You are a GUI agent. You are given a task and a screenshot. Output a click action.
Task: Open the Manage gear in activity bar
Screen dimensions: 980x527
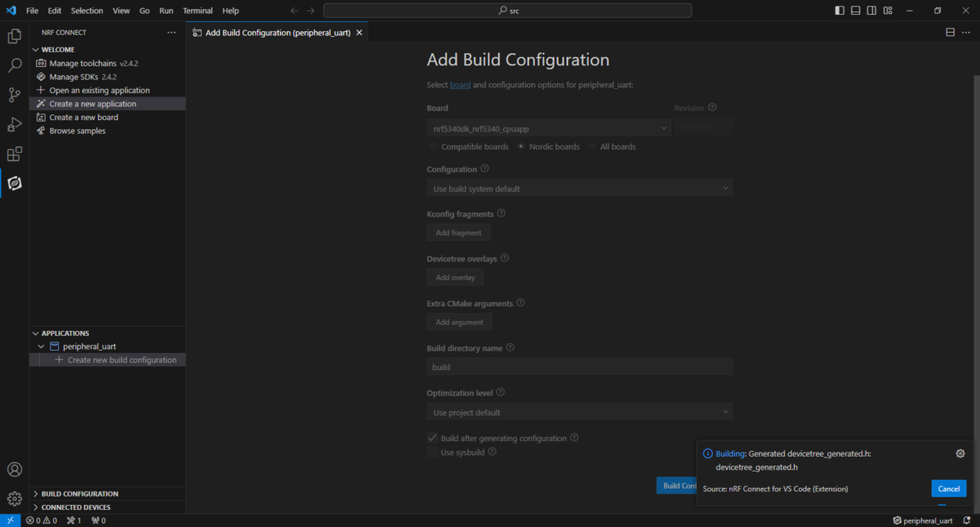point(14,498)
